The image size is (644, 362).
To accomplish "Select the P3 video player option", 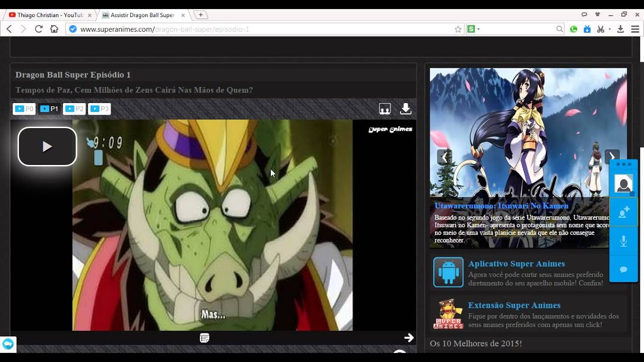I will [99, 109].
